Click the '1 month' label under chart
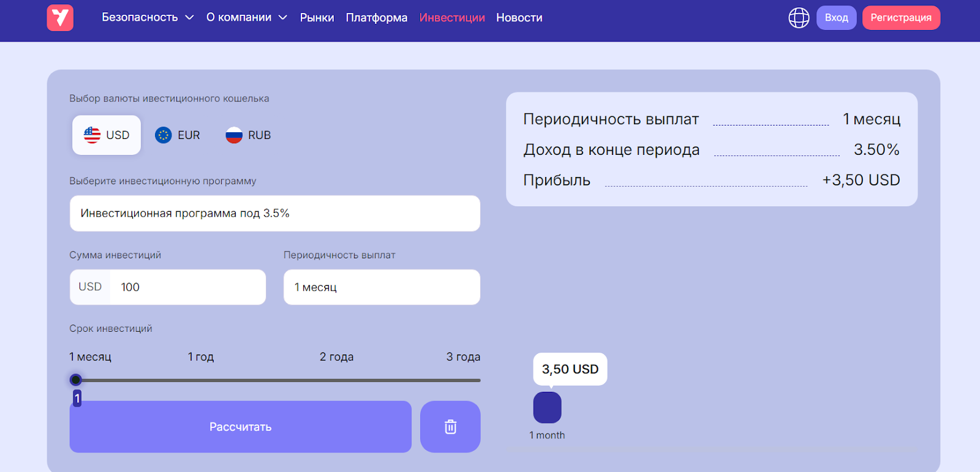The width and height of the screenshot is (980, 472). click(547, 435)
